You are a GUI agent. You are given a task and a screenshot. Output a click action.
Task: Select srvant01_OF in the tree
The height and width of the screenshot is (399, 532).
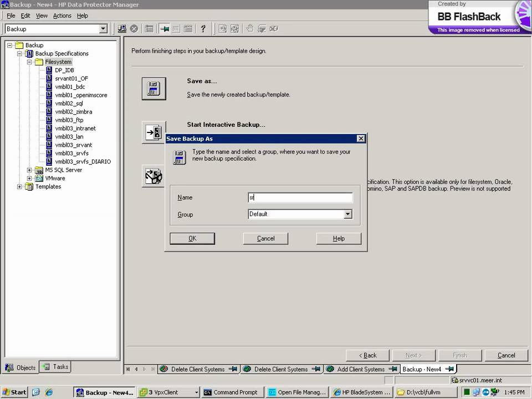pos(71,78)
